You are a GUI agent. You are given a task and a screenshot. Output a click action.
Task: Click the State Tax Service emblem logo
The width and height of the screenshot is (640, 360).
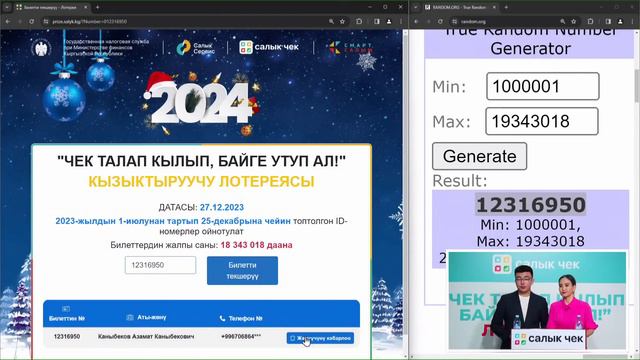(41, 47)
